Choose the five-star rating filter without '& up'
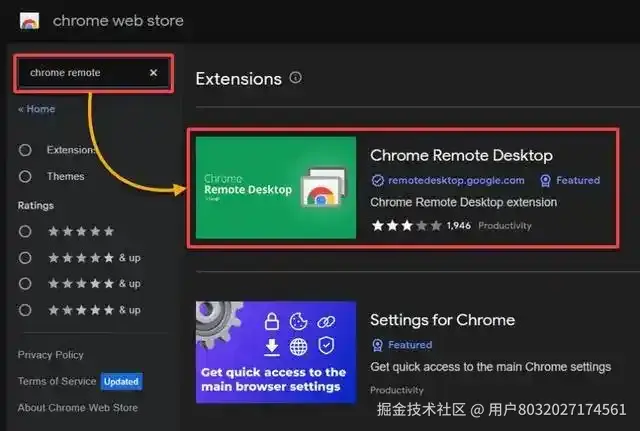This screenshot has height=431, width=640. [25, 231]
